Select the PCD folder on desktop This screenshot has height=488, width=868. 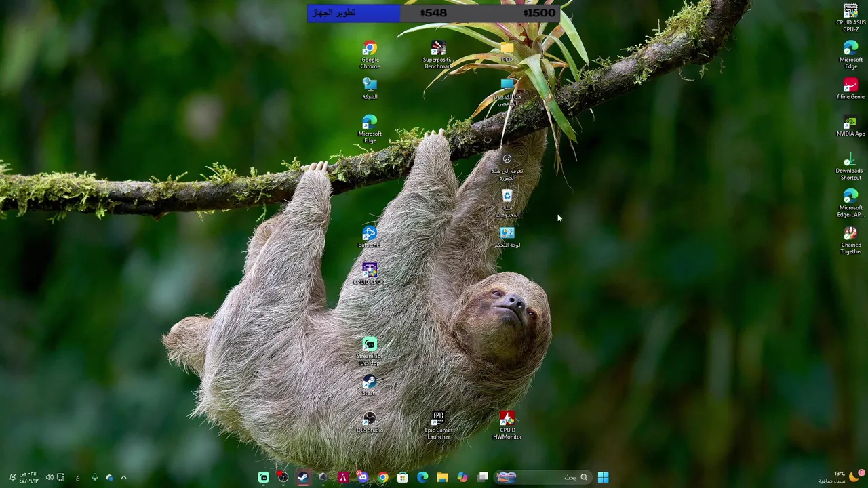pyautogui.click(x=507, y=52)
